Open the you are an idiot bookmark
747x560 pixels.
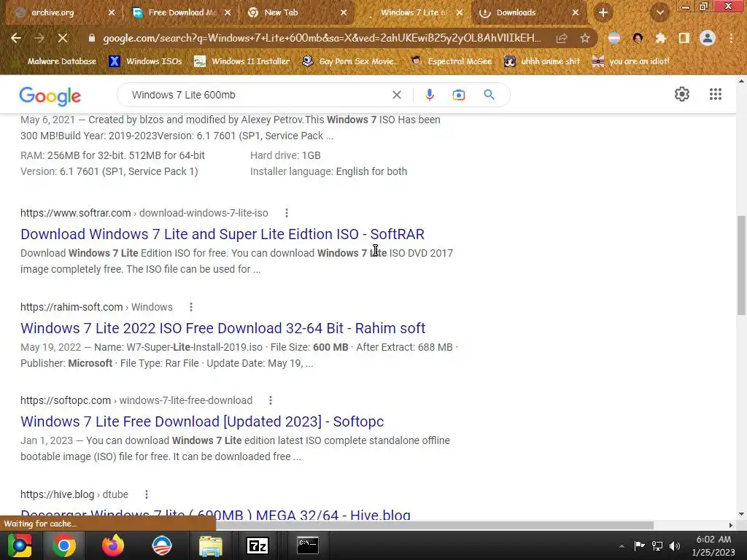click(x=631, y=61)
